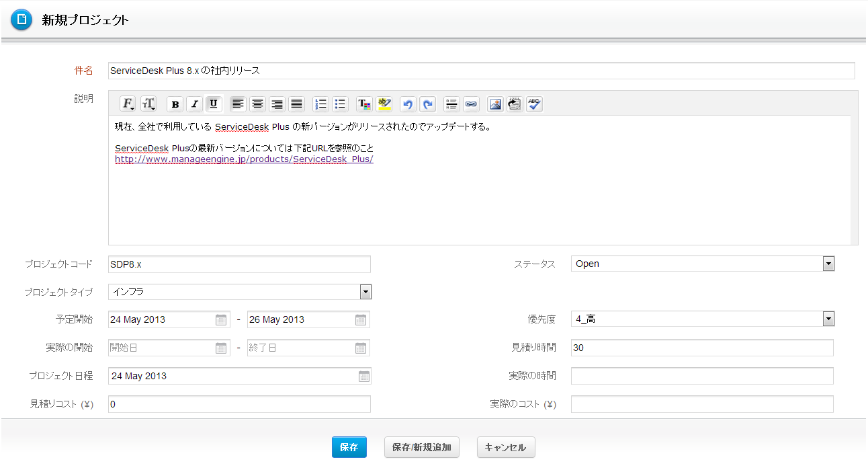Image resolution: width=868 pixels, height=468 pixels.
Task: Click the 保存/新規追加 button
Action: point(422,447)
